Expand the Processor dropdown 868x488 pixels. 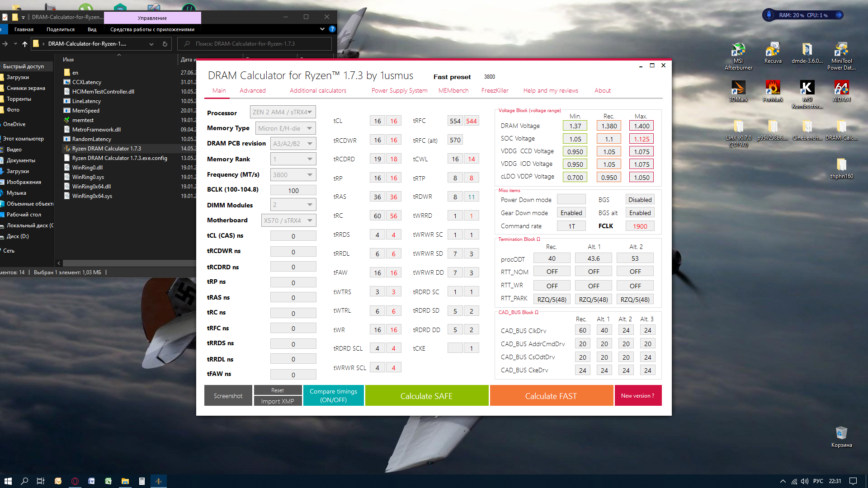click(x=283, y=112)
